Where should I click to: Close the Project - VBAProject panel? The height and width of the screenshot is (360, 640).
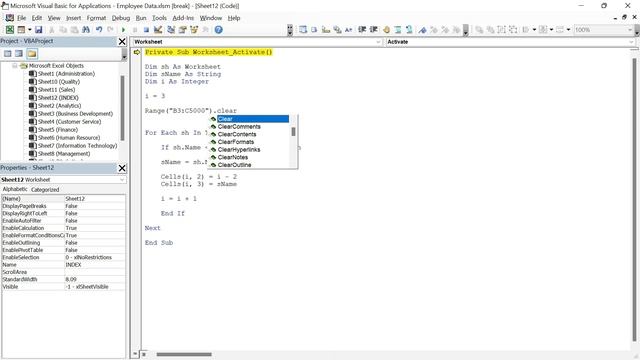coord(122,41)
